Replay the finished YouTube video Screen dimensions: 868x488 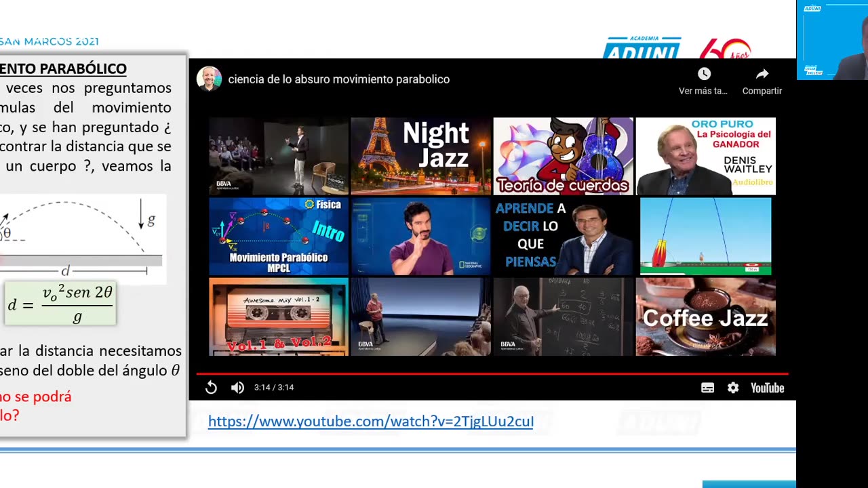[x=211, y=388]
